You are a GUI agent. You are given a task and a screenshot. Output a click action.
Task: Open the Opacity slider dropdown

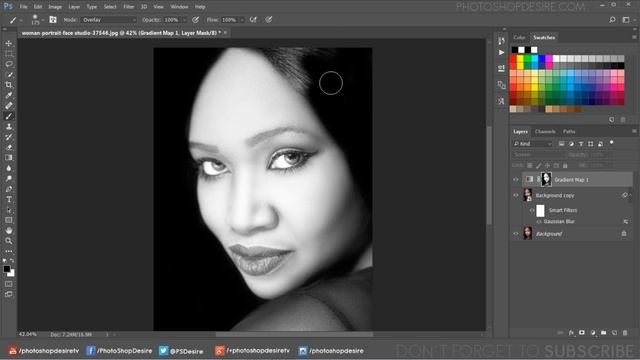point(184,20)
